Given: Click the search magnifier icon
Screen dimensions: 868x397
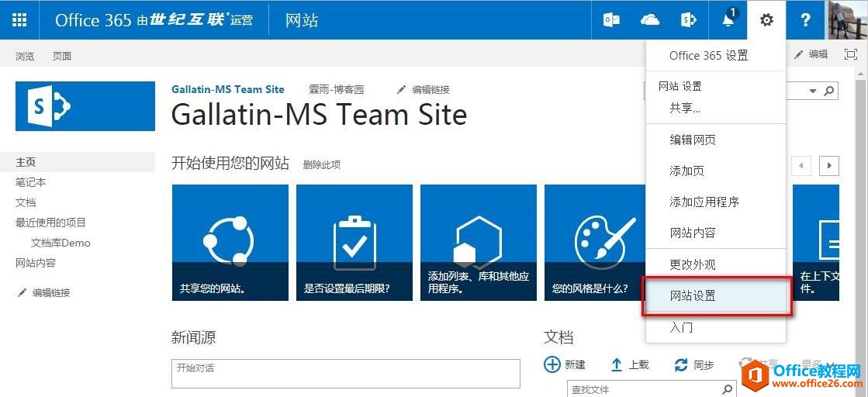Looking at the screenshot, I should (x=828, y=91).
